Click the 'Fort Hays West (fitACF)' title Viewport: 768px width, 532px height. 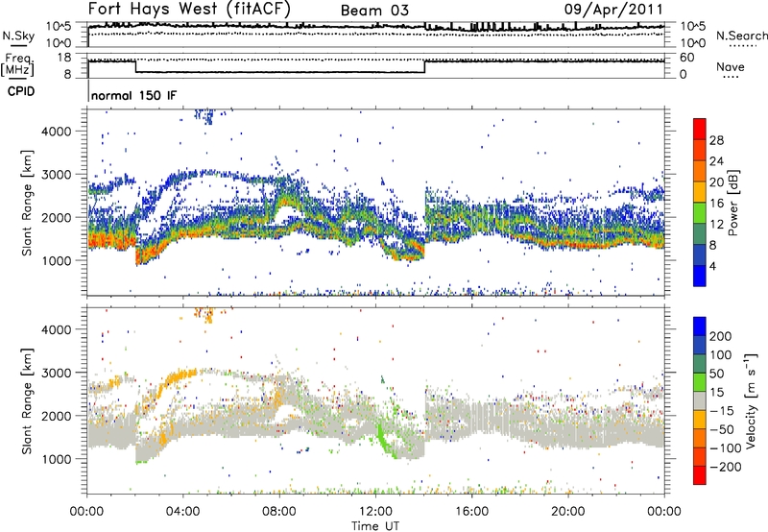click(x=188, y=9)
